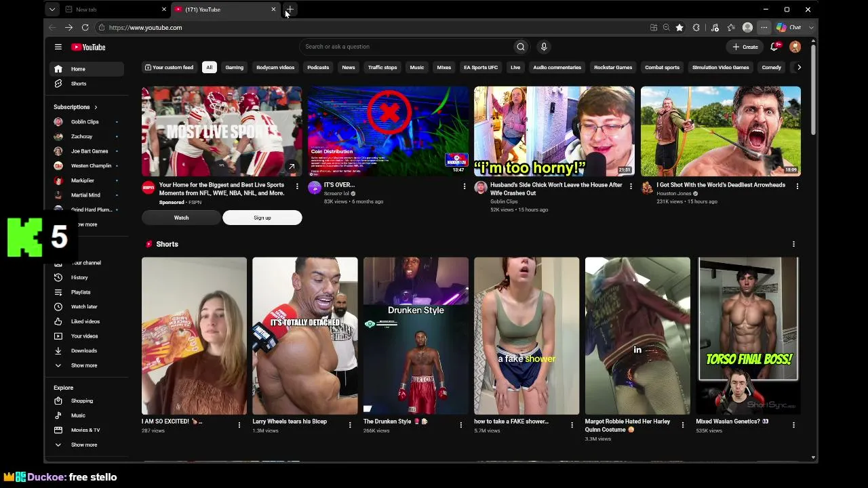The height and width of the screenshot is (488, 868).
Task: Open menu for Larry Wheels short
Action: 350,425
